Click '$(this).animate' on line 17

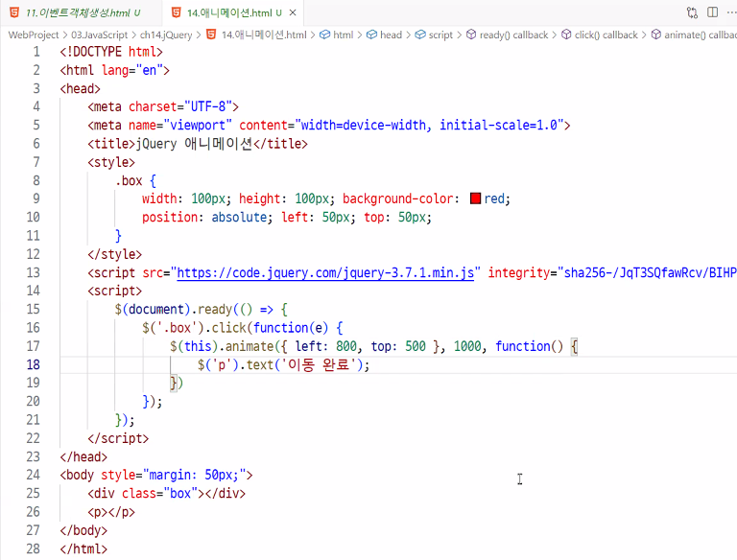click(222, 346)
